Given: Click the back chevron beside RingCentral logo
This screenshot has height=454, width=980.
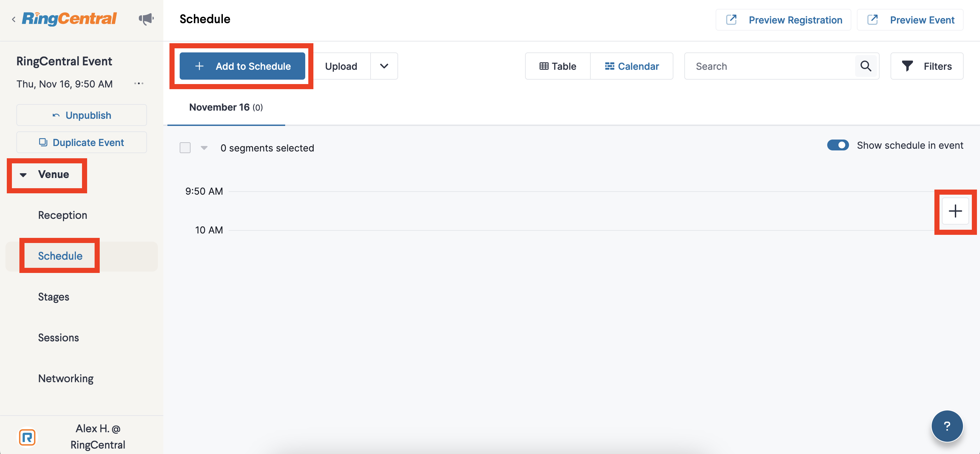Looking at the screenshot, I should pyautogui.click(x=14, y=19).
